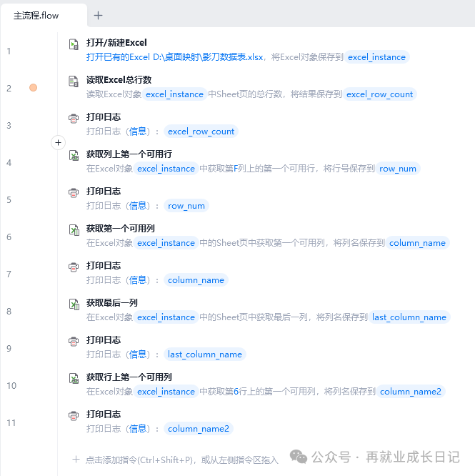Click the 打开/新建Excel step icon
The image size is (475, 476).
[x=74, y=44]
